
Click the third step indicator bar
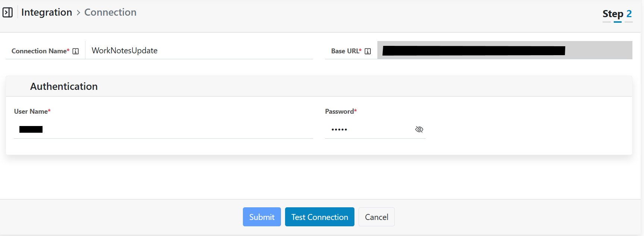coord(629,22)
